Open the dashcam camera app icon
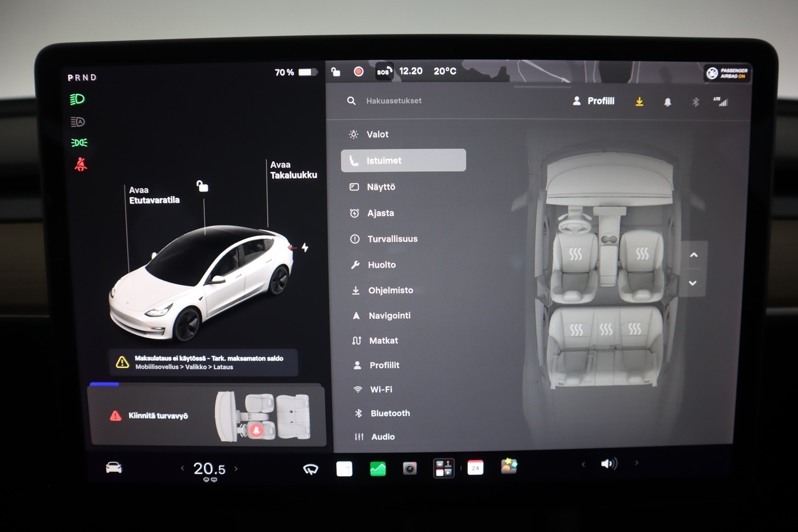This screenshot has width=798, height=532. coord(410,468)
